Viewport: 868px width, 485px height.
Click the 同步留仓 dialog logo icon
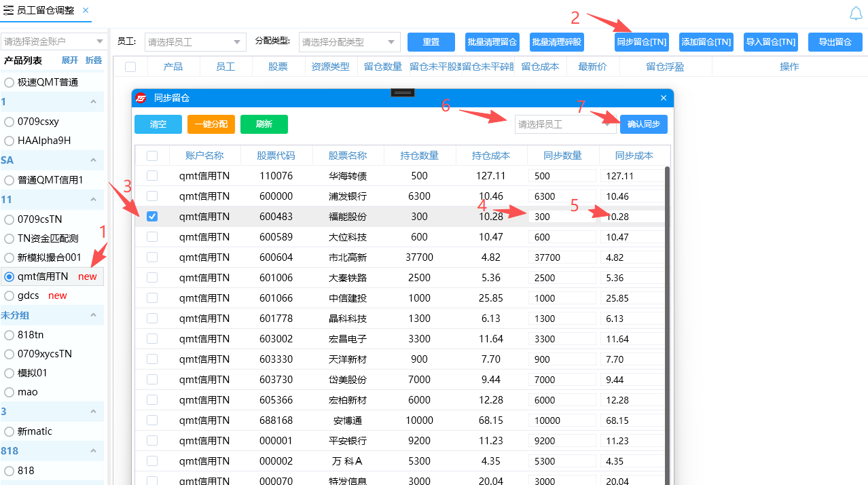pos(141,98)
